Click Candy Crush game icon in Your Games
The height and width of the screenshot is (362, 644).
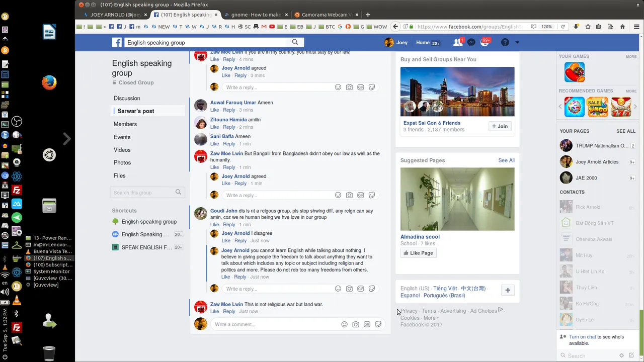coord(574,72)
